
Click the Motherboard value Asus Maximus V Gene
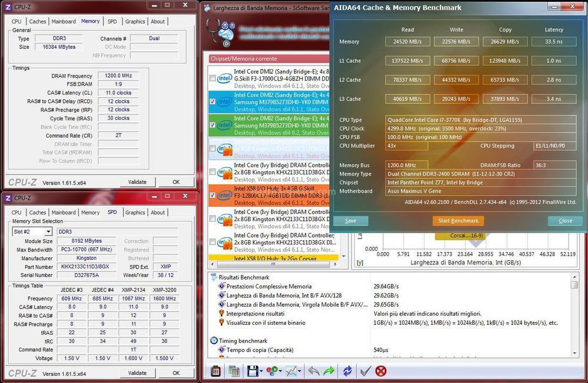(481, 191)
